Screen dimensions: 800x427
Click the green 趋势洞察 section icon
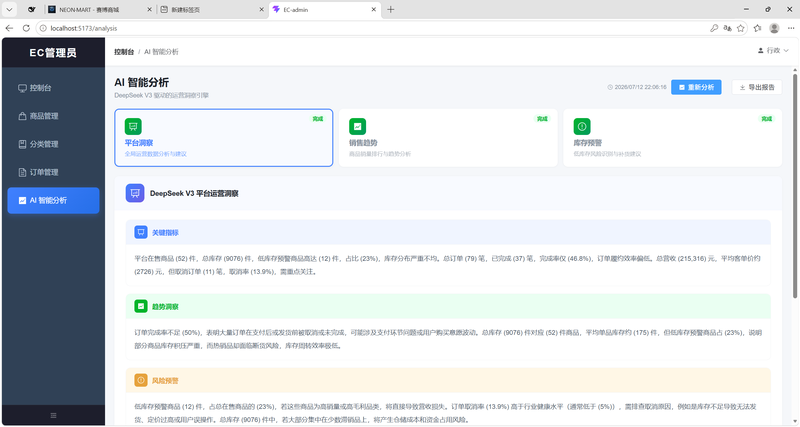point(141,306)
